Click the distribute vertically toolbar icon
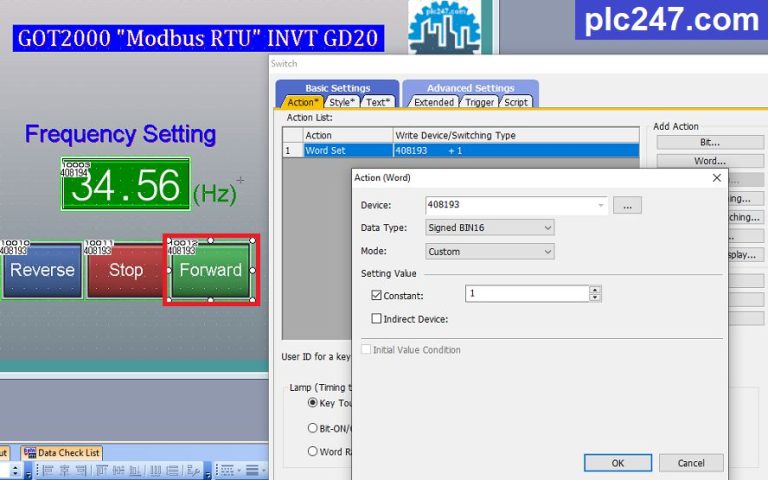Screen dimensions: 768x480 coord(172,470)
